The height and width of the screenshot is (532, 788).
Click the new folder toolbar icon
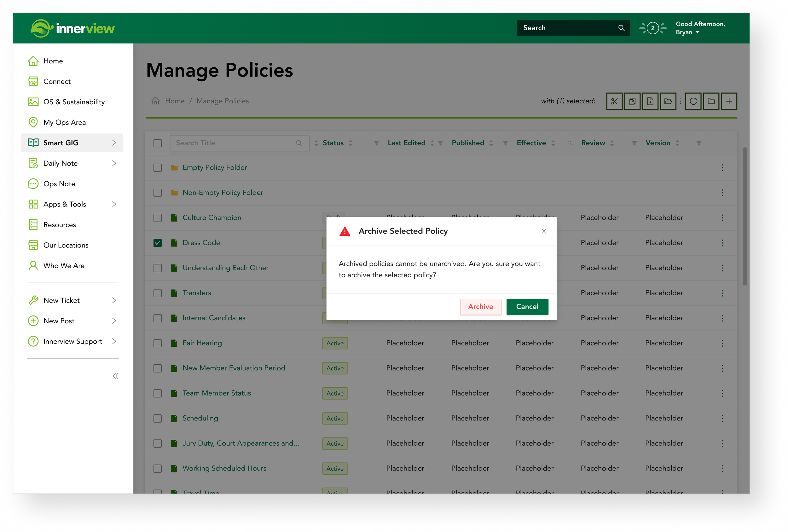coord(711,101)
